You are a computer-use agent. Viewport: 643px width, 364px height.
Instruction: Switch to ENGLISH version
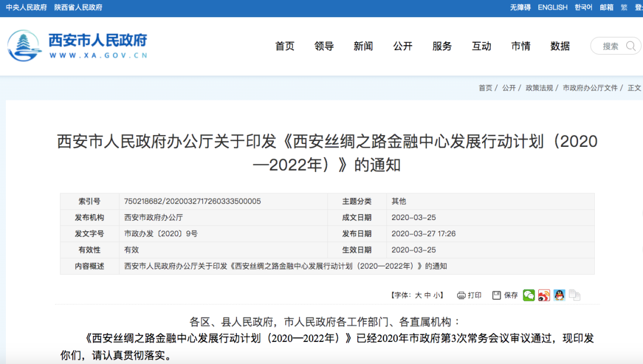click(x=553, y=7)
